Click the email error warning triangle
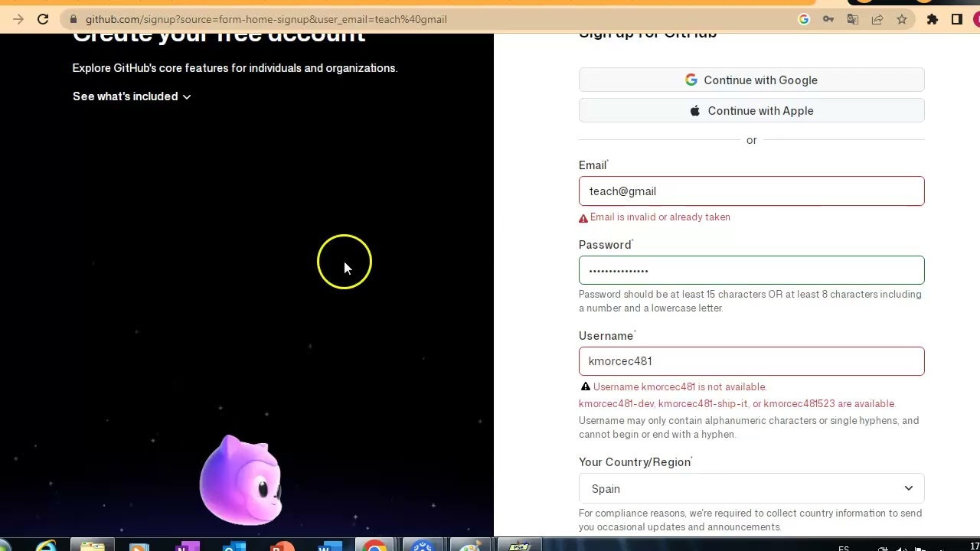Screen dimensions: 980x551 pos(583,218)
